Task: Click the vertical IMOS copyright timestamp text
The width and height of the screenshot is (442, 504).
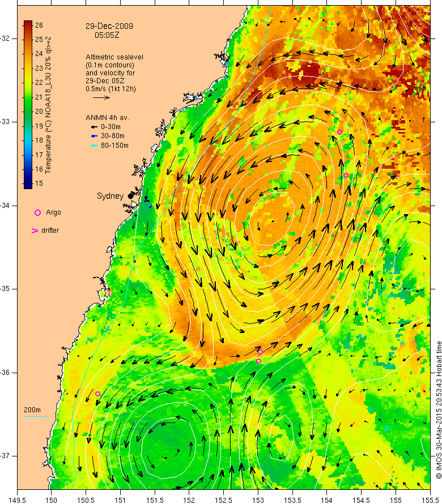Action: [439, 410]
